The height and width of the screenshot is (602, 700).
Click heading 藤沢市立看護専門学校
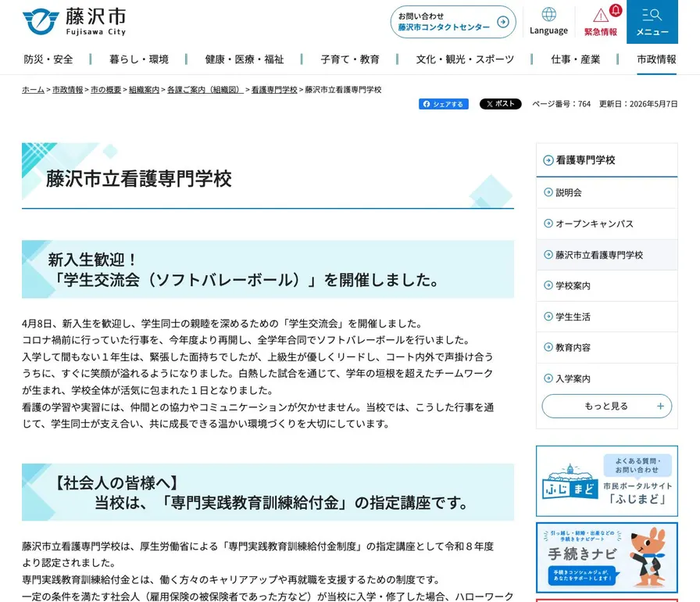click(139, 178)
